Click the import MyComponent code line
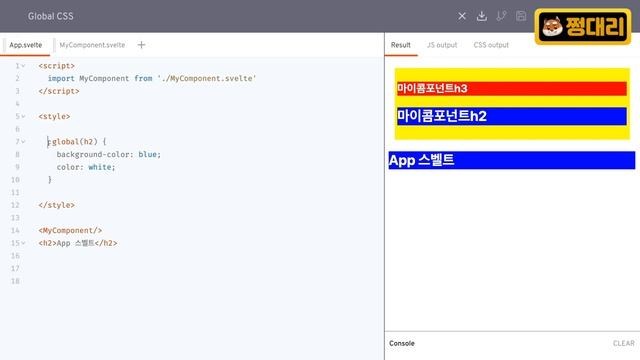This screenshot has height=360, width=640. click(x=152, y=78)
